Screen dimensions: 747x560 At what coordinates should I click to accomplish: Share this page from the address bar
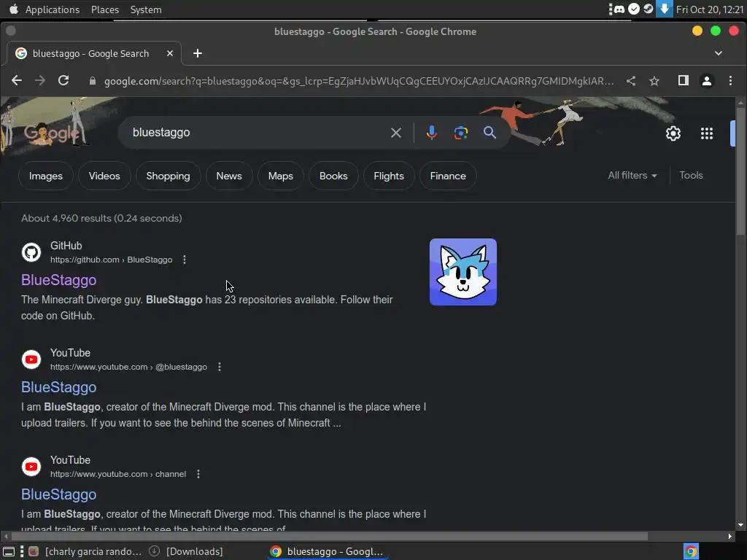point(631,81)
